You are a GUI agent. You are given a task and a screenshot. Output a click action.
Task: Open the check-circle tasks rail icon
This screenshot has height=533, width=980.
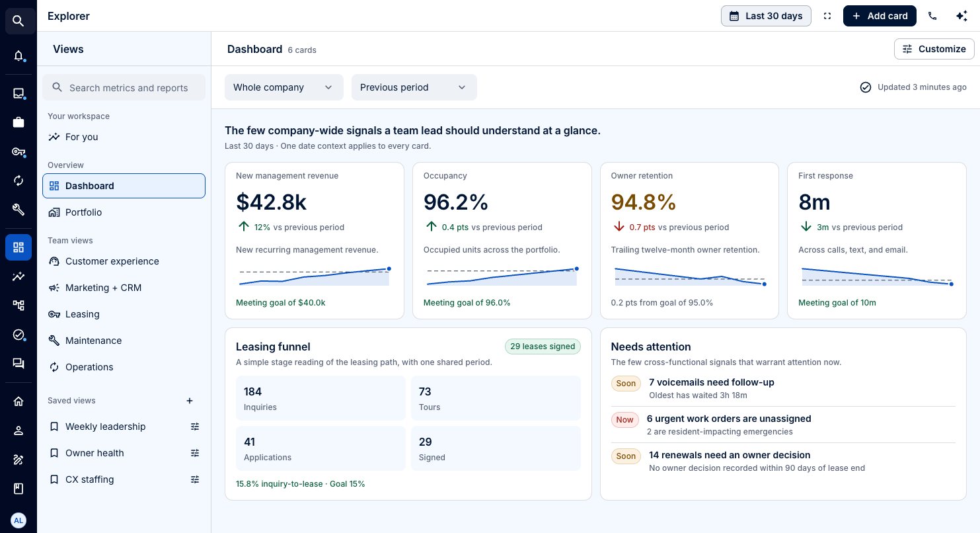(x=19, y=335)
